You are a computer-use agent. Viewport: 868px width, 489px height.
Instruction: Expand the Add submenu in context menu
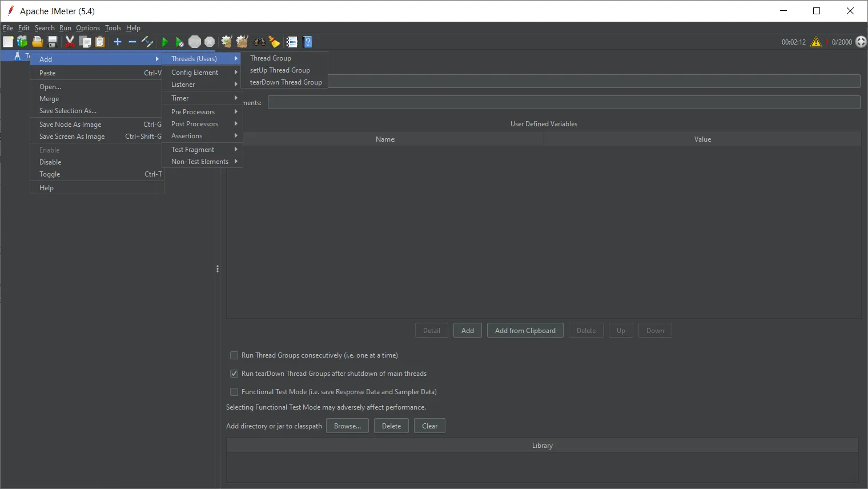point(97,59)
